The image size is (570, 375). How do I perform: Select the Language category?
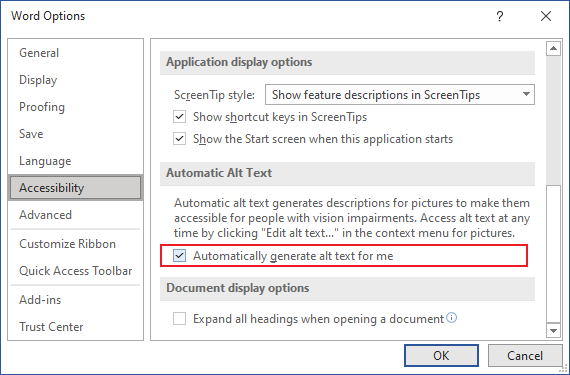45,161
